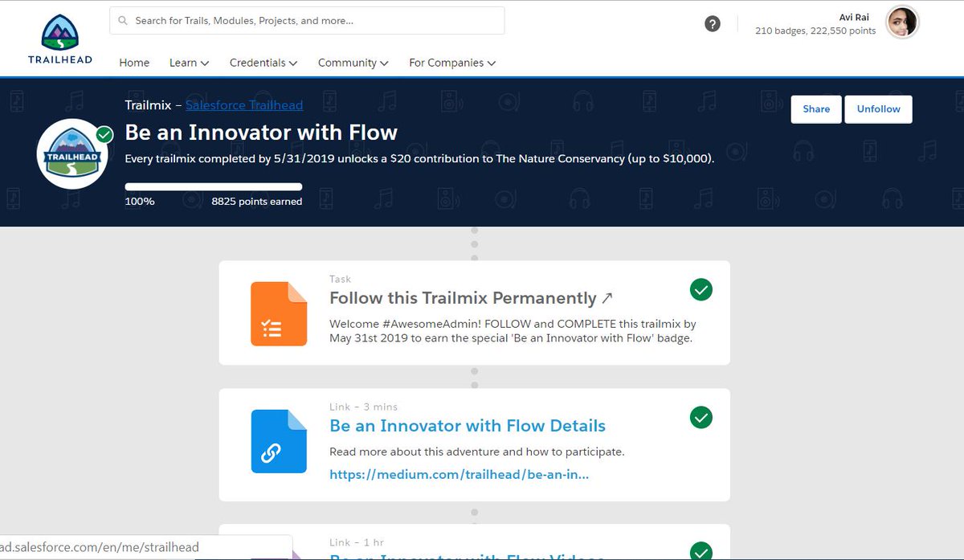Open Follow this Trailmix Permanently title
Viewport: 964px width, 560px height.
[x=463, y=298]
